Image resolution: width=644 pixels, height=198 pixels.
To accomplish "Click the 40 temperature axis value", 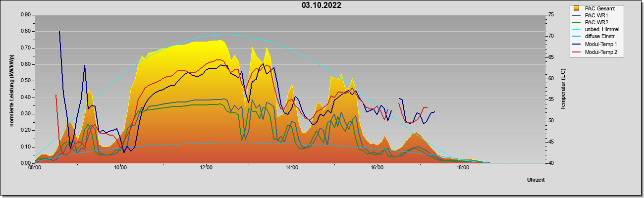I will [x=551, y=163].
